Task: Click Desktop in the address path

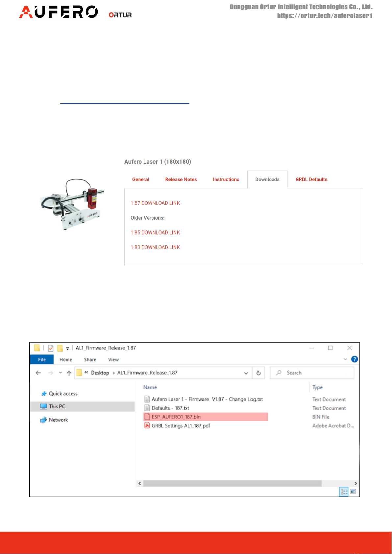Action: 100,373
